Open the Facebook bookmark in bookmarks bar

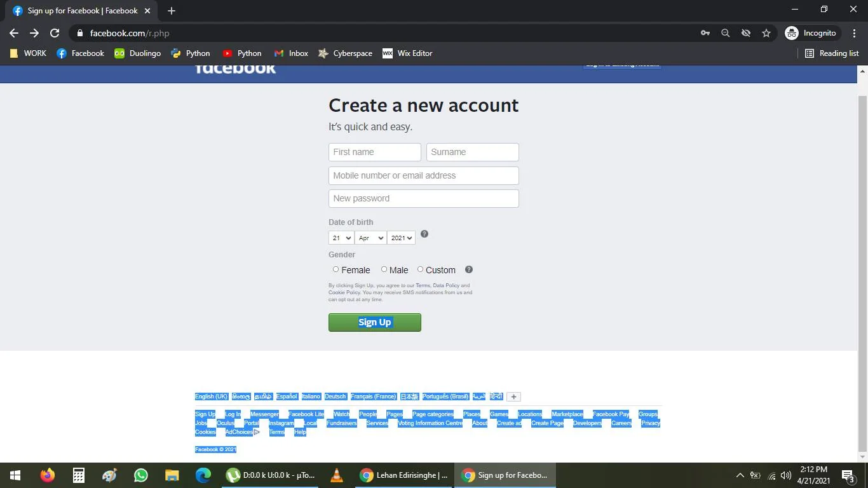pos(81,53)
